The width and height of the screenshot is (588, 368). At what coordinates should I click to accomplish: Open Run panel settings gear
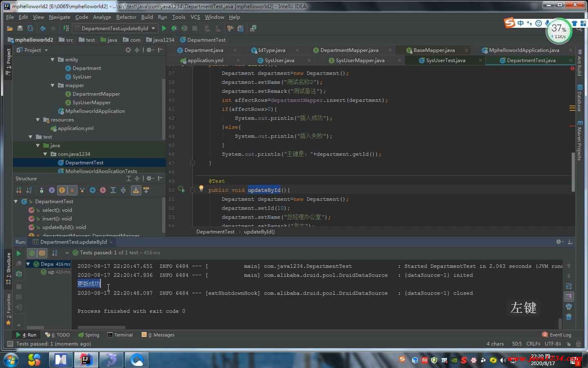point(559,242)
